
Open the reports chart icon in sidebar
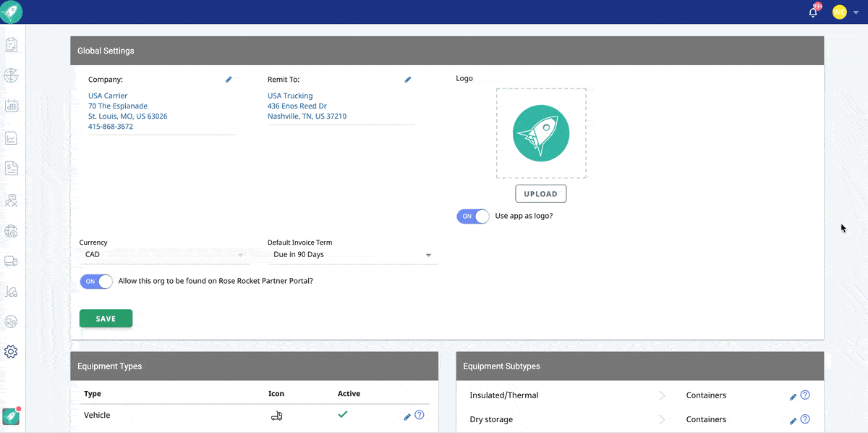pos(11,137)
